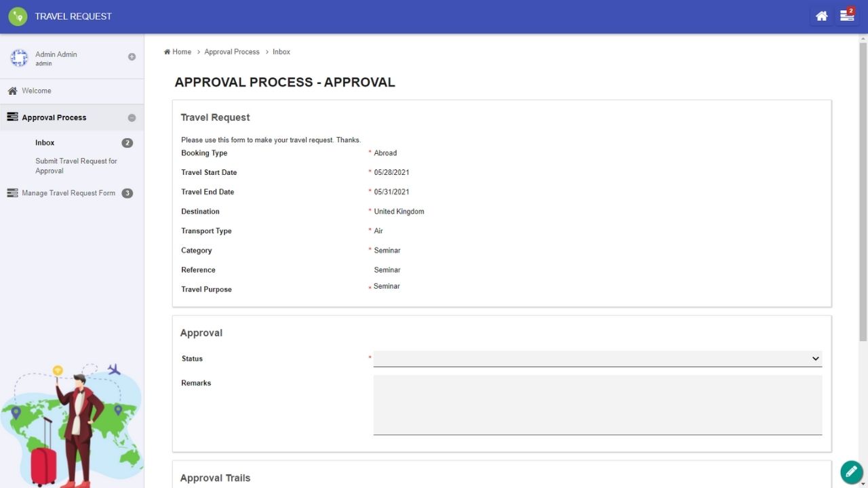This screenshot has height=488, width=868.
Task: Open Submit Travel Request for Approval
Action: [76, 166]
